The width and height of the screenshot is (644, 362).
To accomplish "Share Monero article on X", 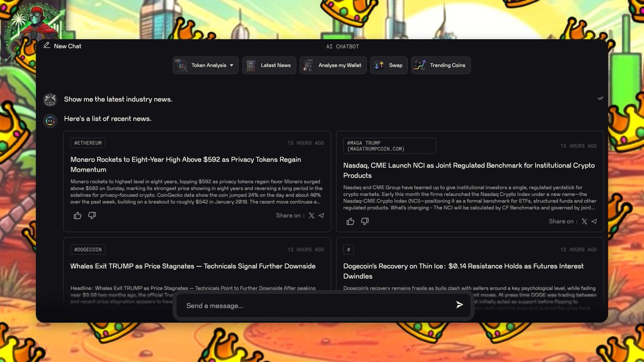I will pos(311,216).
